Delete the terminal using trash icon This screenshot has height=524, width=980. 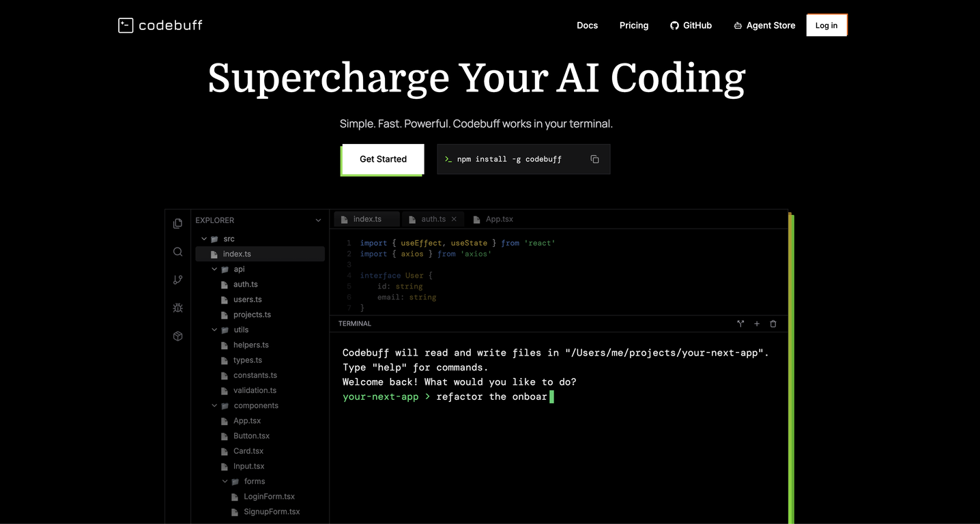coord(773,324)
